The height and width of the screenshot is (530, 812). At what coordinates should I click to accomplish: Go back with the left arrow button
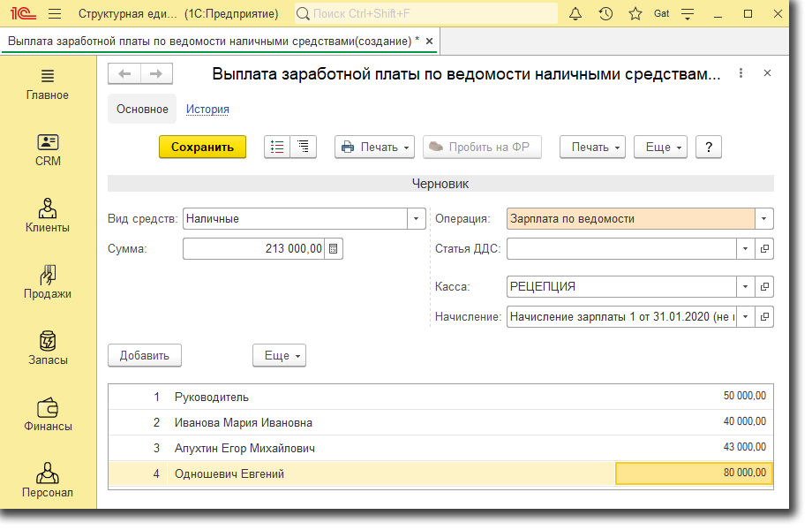124,73
